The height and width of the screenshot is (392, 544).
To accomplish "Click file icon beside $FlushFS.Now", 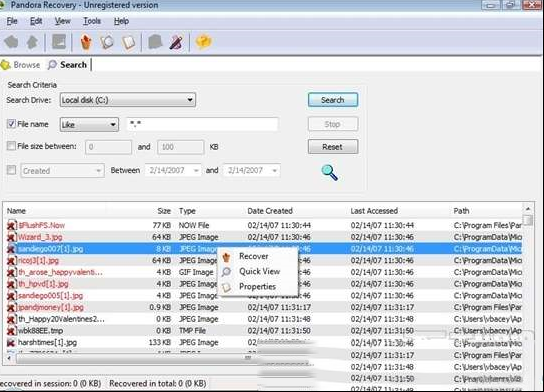I will pyautogui.click(x=11, y=225).
